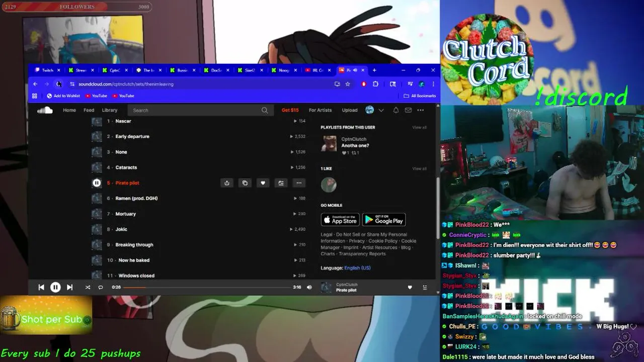Open Add to Wishlist bookmark
This screenshot has height=362, width=644.
point(63,96)
